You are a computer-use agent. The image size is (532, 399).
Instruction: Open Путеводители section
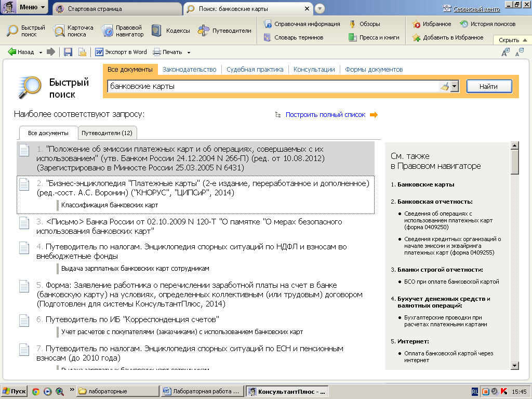coord(224,31)
